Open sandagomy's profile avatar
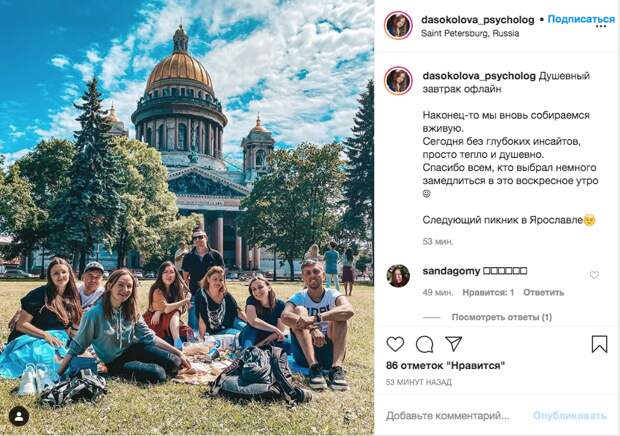Screen dimensions: 620x436 point(398,276)
